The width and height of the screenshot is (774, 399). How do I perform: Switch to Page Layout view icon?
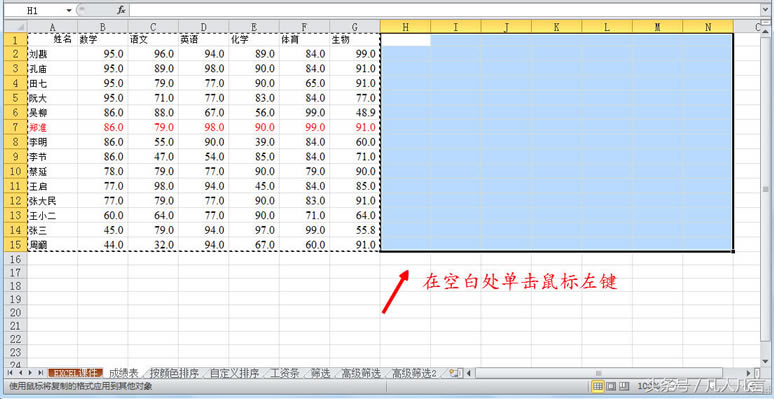(x=611, y=386)
